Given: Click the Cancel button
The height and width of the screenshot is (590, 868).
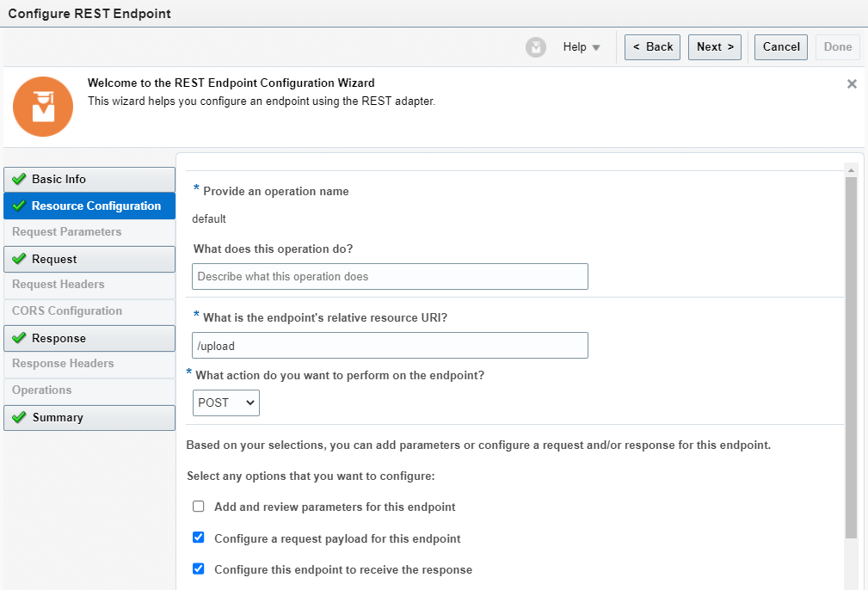Looking at the screenshot, I should click(x=781, y=47).
